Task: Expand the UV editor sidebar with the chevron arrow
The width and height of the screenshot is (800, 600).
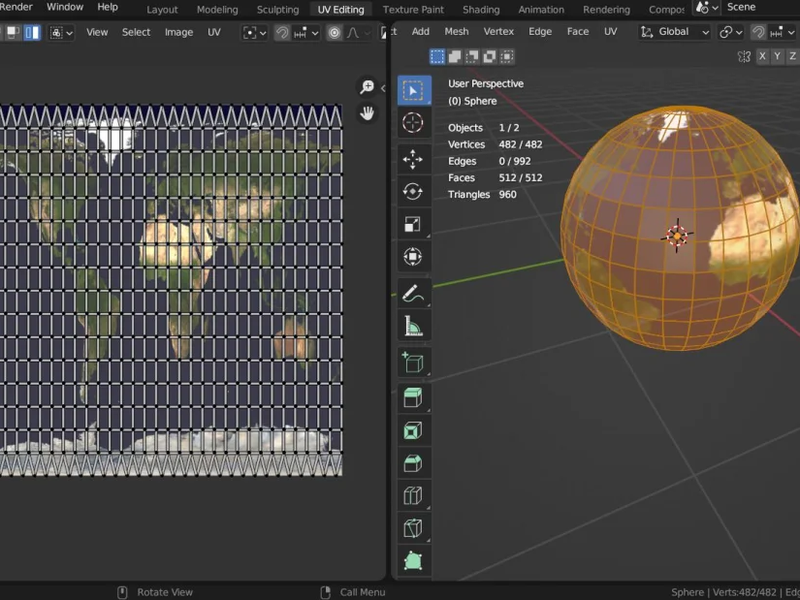Action: tap(383, 88)
